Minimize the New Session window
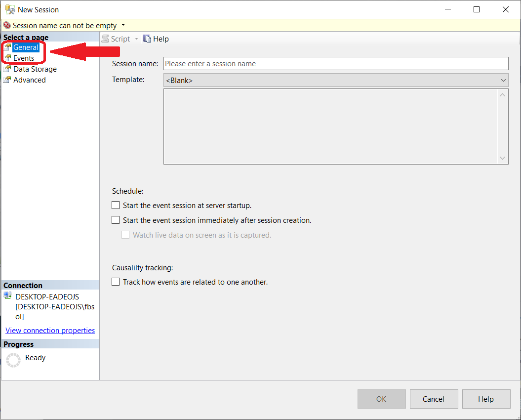 tap(448, 9)
